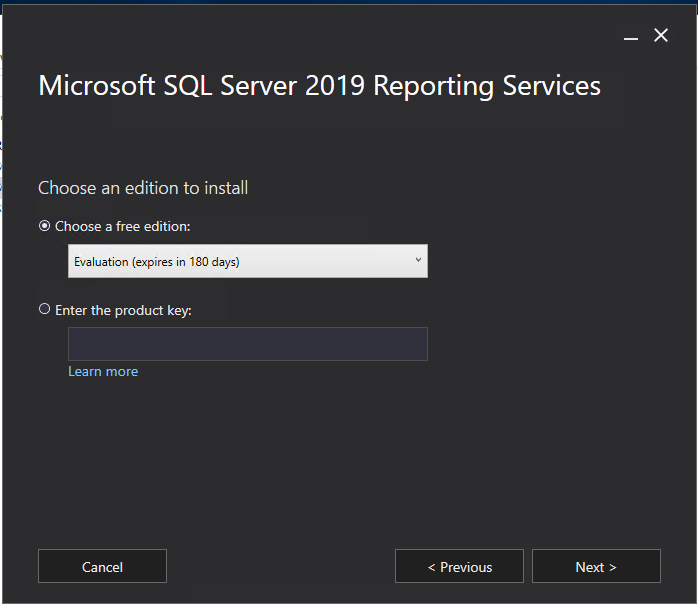Select the 'Enter the product key' radio button

click(x=44, y=310)
